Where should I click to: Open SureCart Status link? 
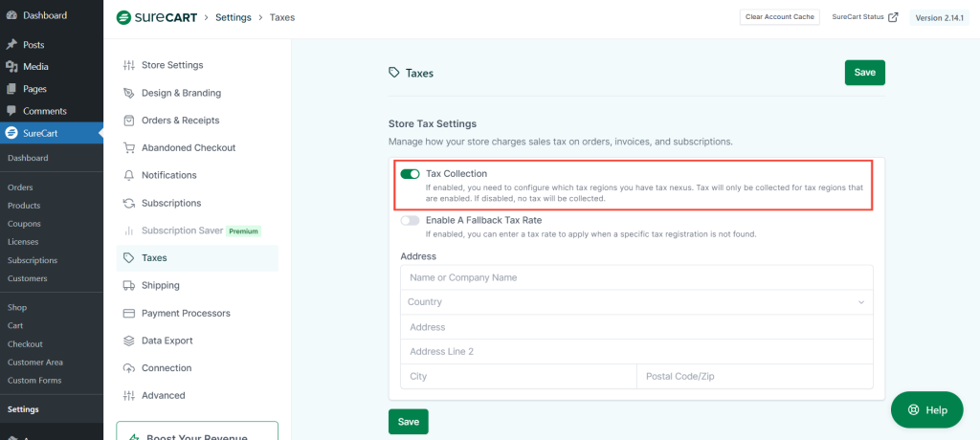click(865, 17)
